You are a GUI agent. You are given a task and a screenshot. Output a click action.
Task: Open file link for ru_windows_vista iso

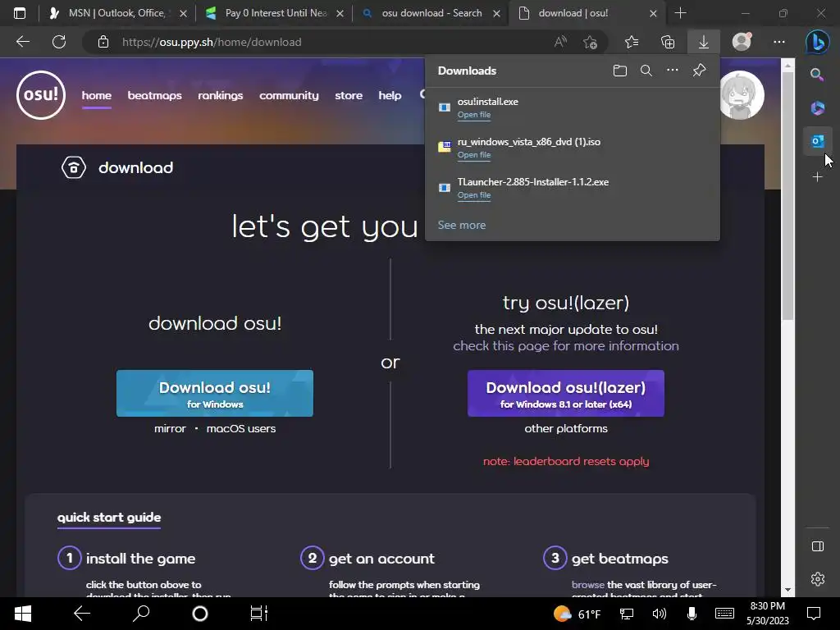tap(473, 155)
